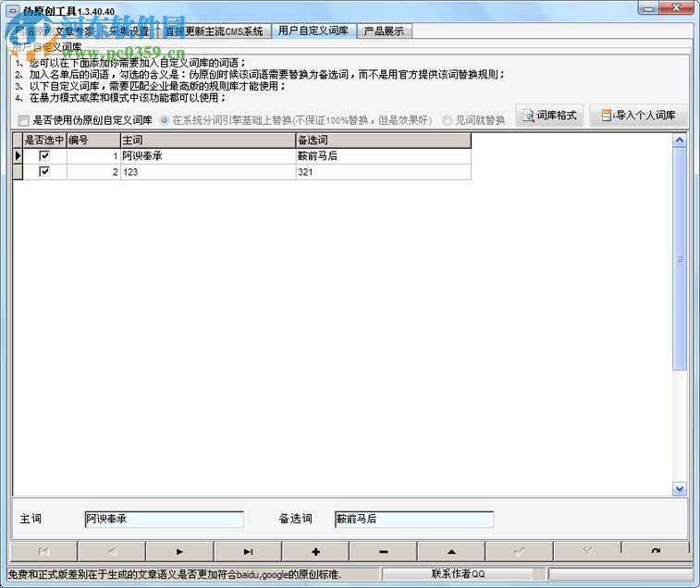Select the row indicator arrow for row 1
The image size is (700, 588).
pos(18,156)
